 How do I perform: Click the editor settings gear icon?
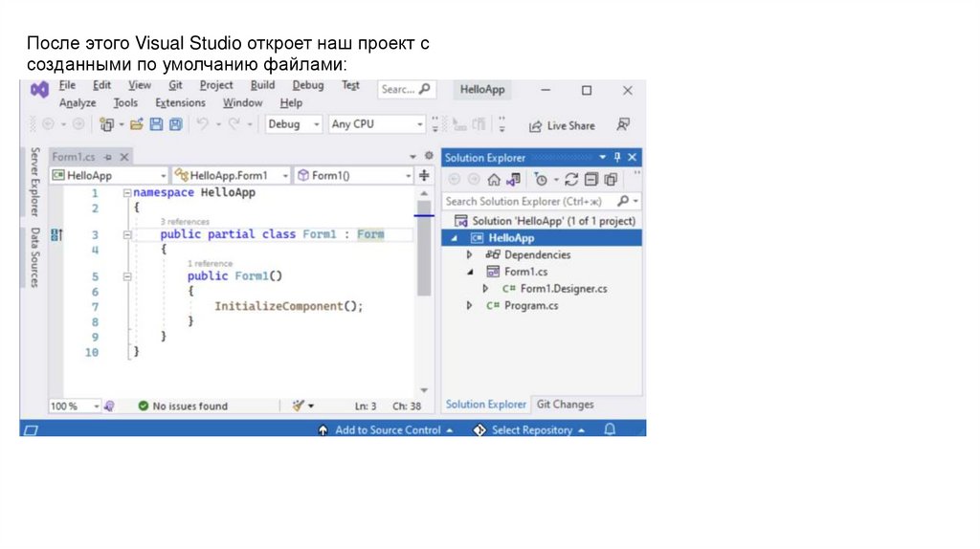pyautogui.click(x=429, y=156)
